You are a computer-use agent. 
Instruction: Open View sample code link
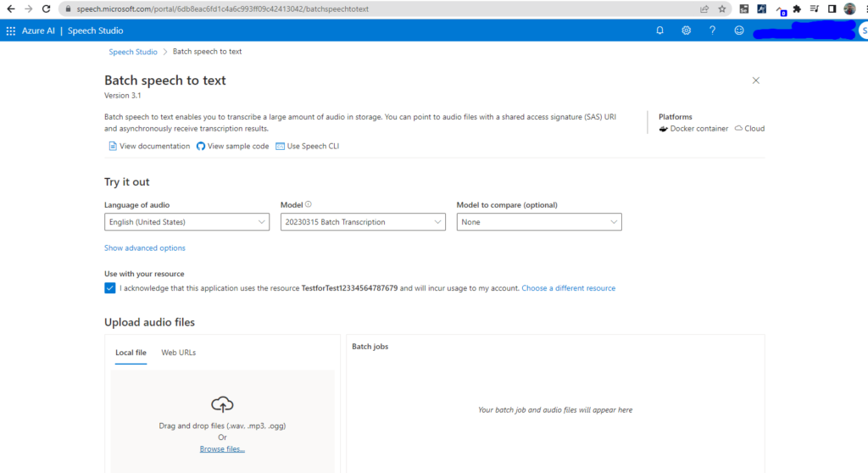coord(232,146)
